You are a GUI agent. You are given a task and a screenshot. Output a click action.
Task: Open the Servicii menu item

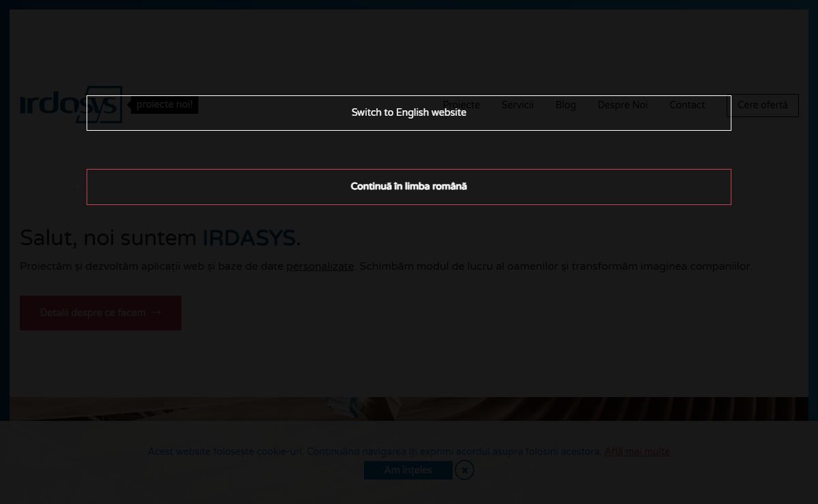coord(517,105)
